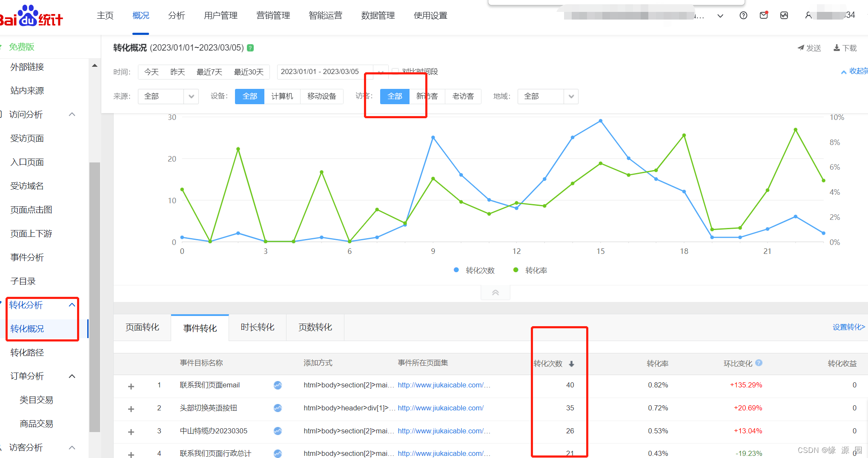Select 新访客 visitor filter
Screen dimensions: 868x458
click(427, 97)
